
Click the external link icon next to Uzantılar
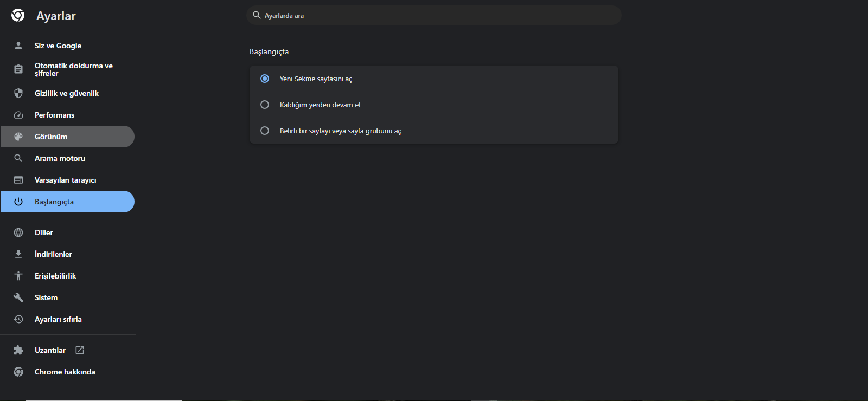click(80, 350)
